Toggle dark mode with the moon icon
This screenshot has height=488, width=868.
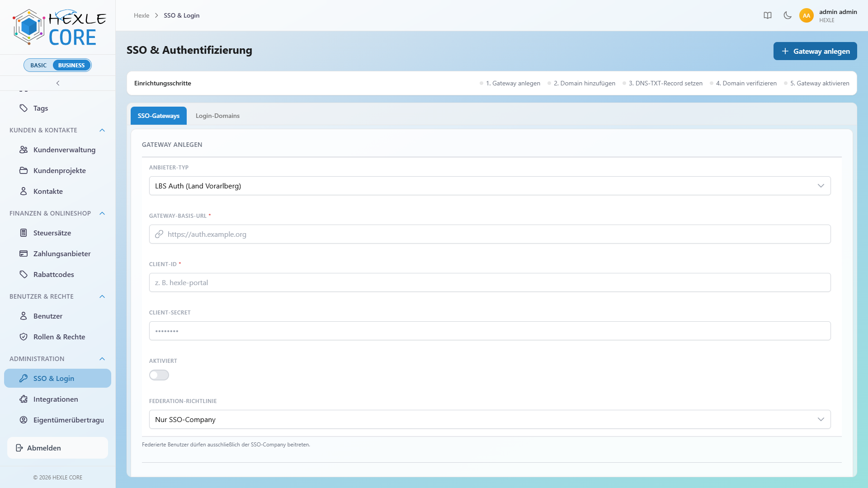point(788,15)
